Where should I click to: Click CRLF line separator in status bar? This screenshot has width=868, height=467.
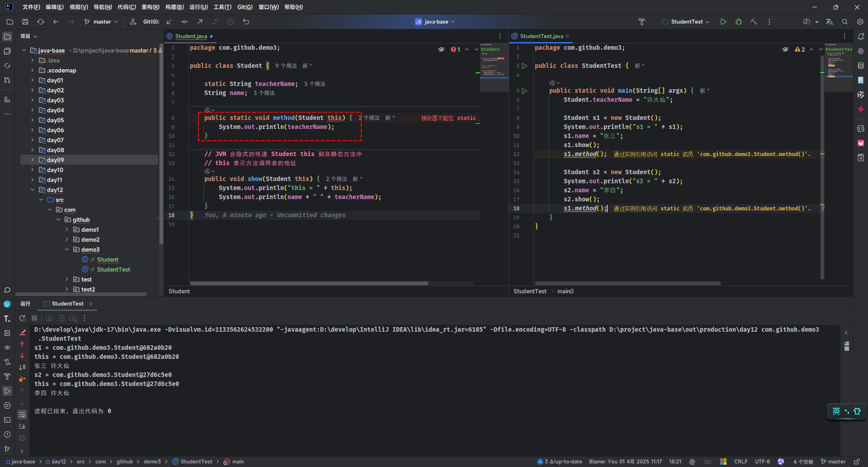tap(741, 462)
